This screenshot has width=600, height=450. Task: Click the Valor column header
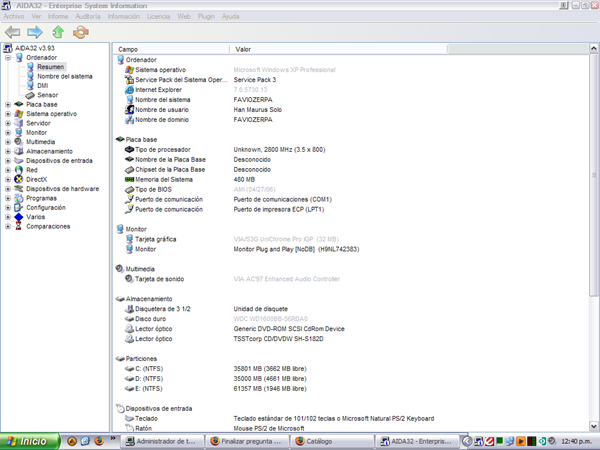[338, 49]
